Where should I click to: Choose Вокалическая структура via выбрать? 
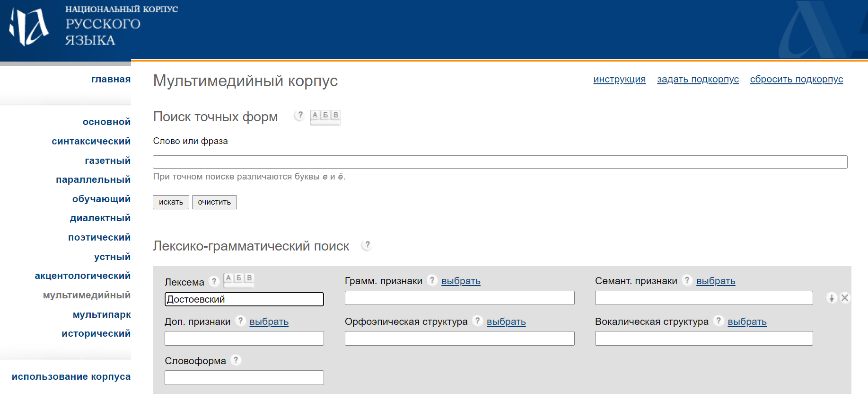pyautogui.click(x=747, y=322)
